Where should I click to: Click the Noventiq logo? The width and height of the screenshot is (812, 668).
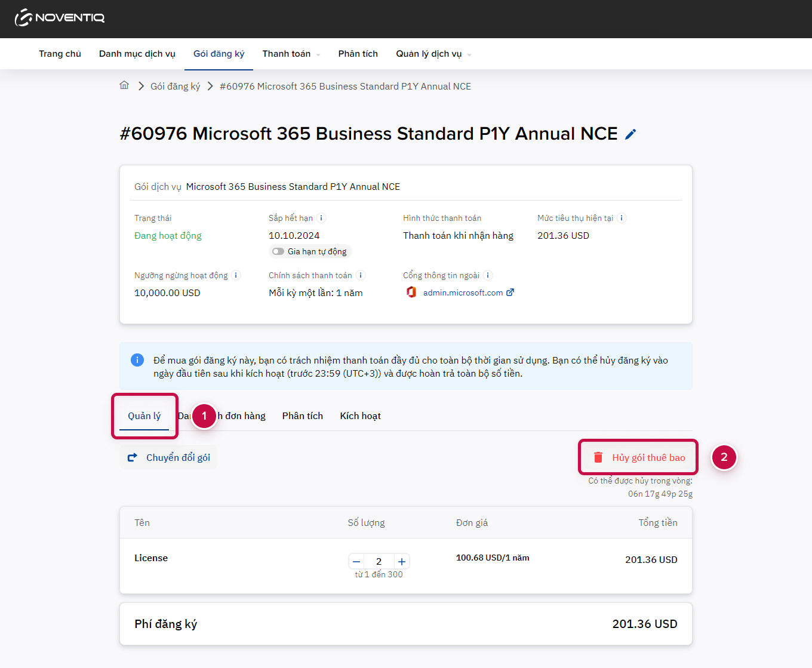click(60, 18)
